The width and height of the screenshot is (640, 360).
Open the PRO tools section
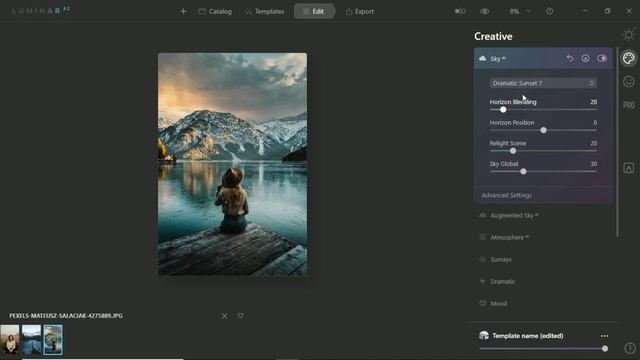tap(629, 105)
